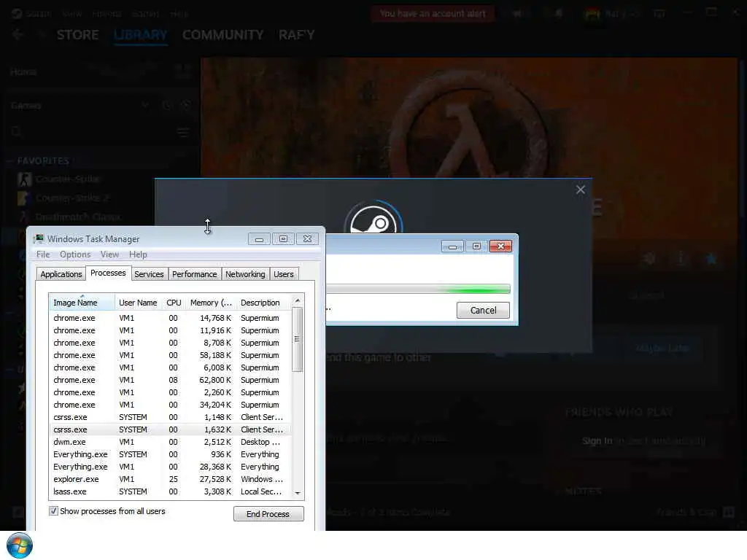Open Task Manager Help menu
Screen dimensions: 747x560
(x=138, y=254)
